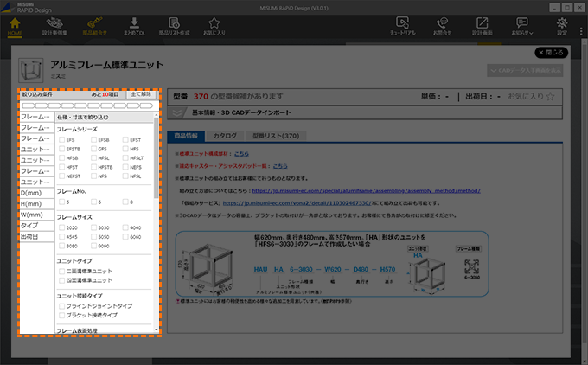Click the まとめてDL download icon
Image resolution: width=588 pixels, height=365 pixels.
click(134, 26)
